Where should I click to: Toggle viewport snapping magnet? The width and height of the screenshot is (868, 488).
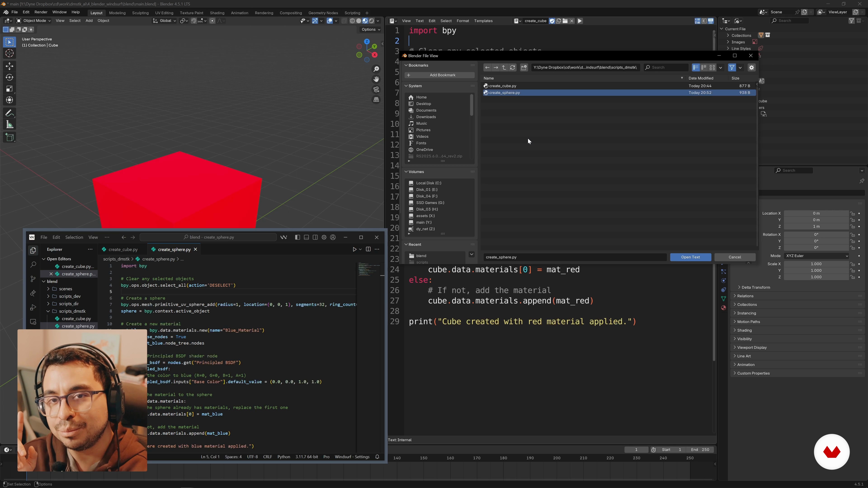pos(194,21)
